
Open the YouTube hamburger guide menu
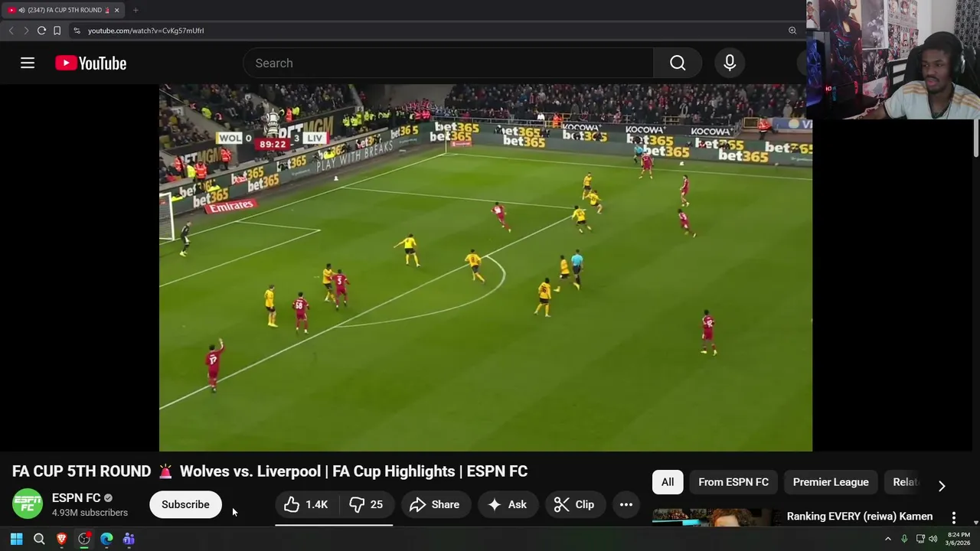[x=28, y=63]
